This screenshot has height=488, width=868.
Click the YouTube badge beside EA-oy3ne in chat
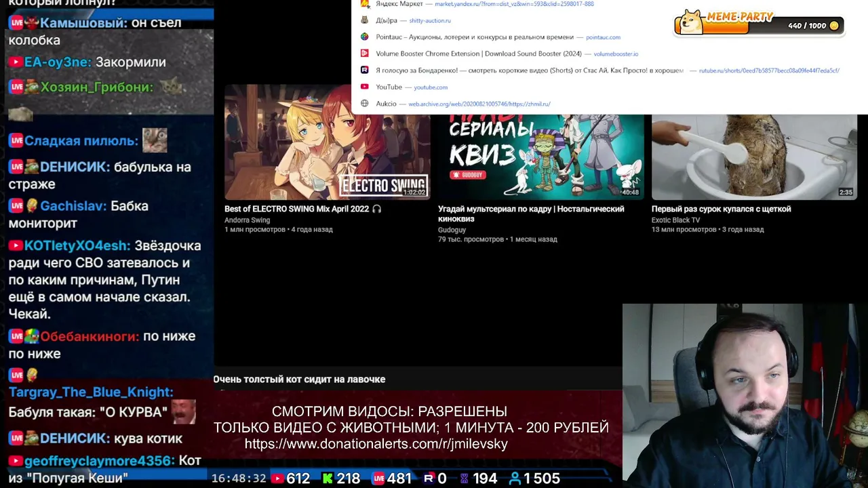point(15,62)
